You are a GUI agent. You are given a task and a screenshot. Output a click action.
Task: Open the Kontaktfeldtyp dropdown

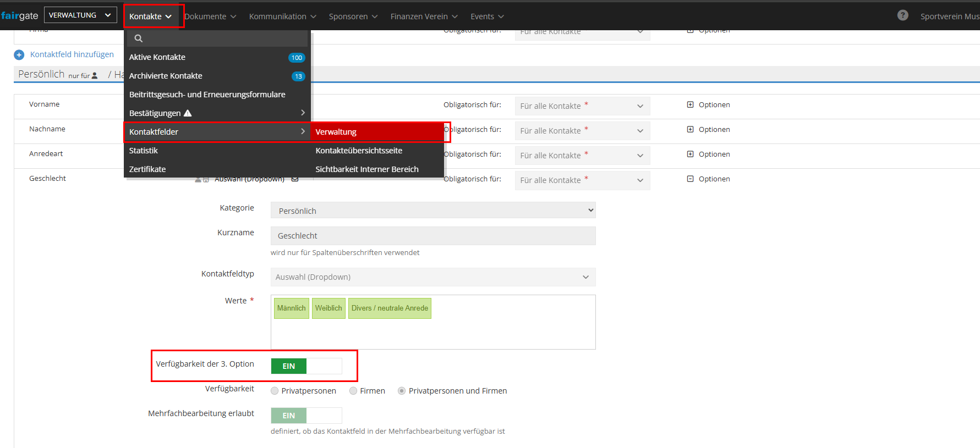[x=433, y=277]
